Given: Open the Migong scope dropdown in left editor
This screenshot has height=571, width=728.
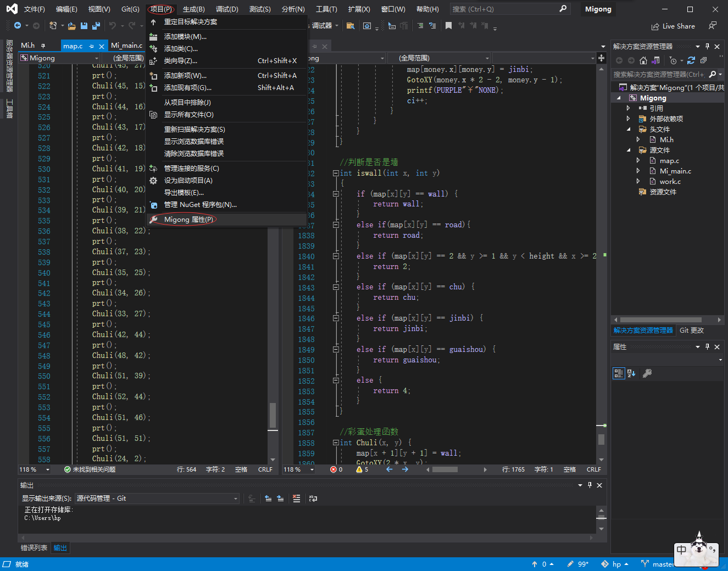Looking at the screenshot, I should point(59,58).
